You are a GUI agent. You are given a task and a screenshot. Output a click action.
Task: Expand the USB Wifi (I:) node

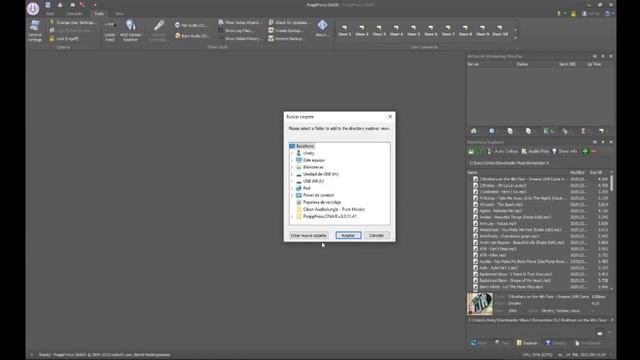292,181
